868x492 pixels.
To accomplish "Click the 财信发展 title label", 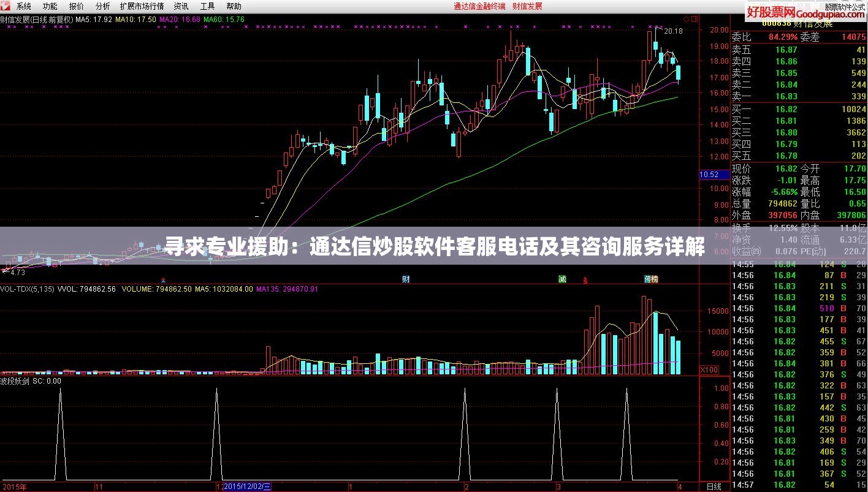I will 527,6.
